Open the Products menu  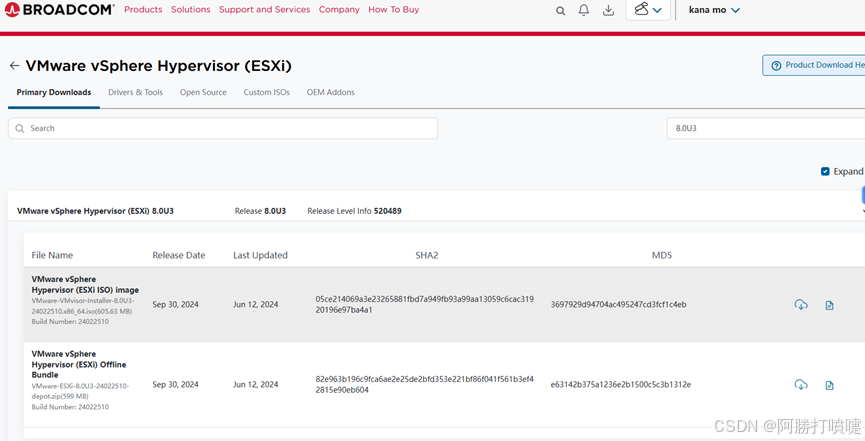pos(143,9)
